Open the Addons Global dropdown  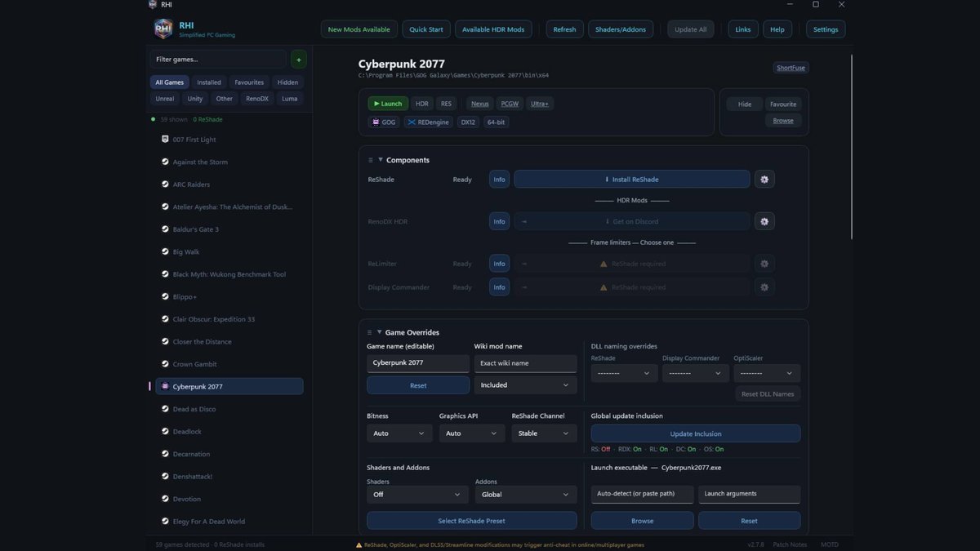click(x=526, y=495)
